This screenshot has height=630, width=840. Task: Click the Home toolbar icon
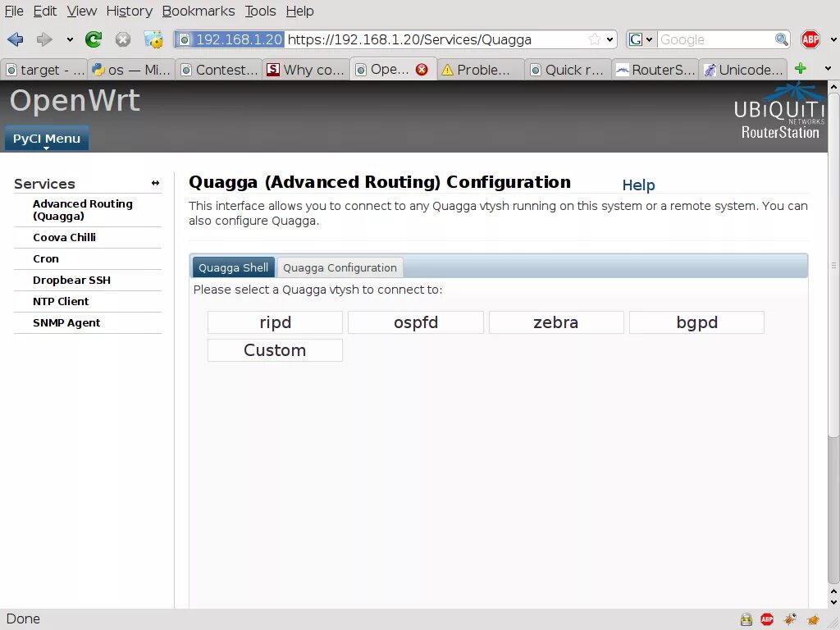point(153,39)
